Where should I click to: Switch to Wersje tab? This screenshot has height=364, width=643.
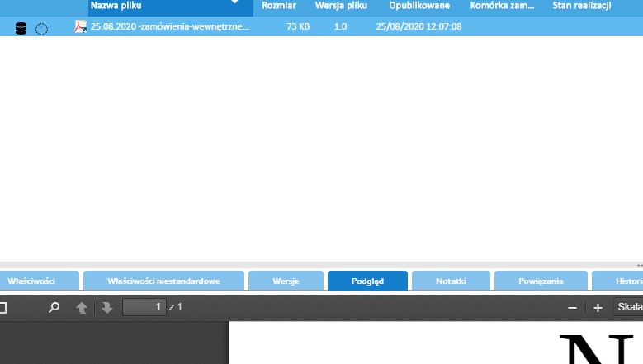286,281
